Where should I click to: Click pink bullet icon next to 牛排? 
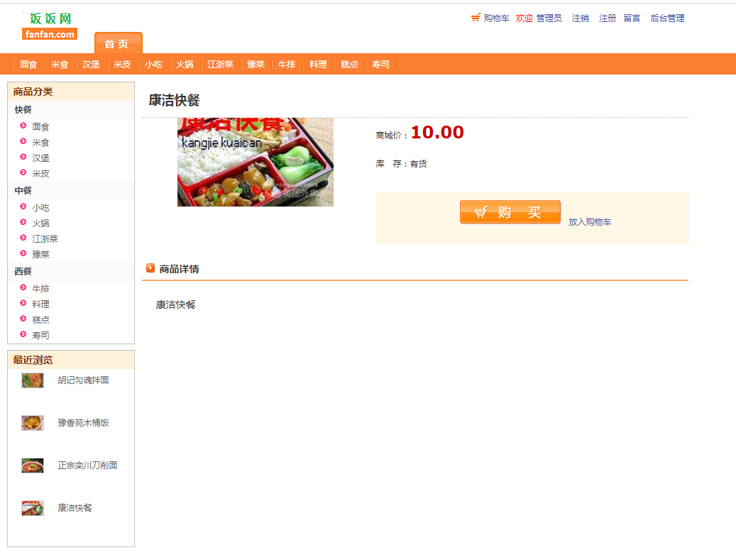point(23,287)
